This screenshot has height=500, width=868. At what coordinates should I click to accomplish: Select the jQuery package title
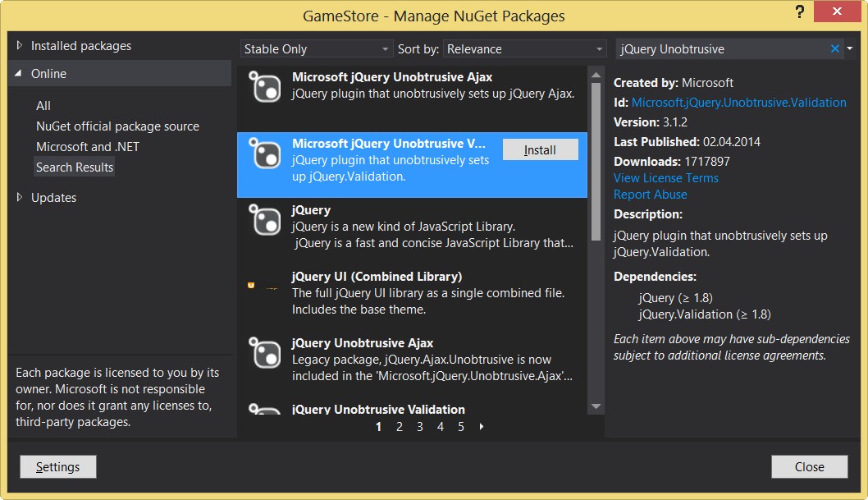311,210
